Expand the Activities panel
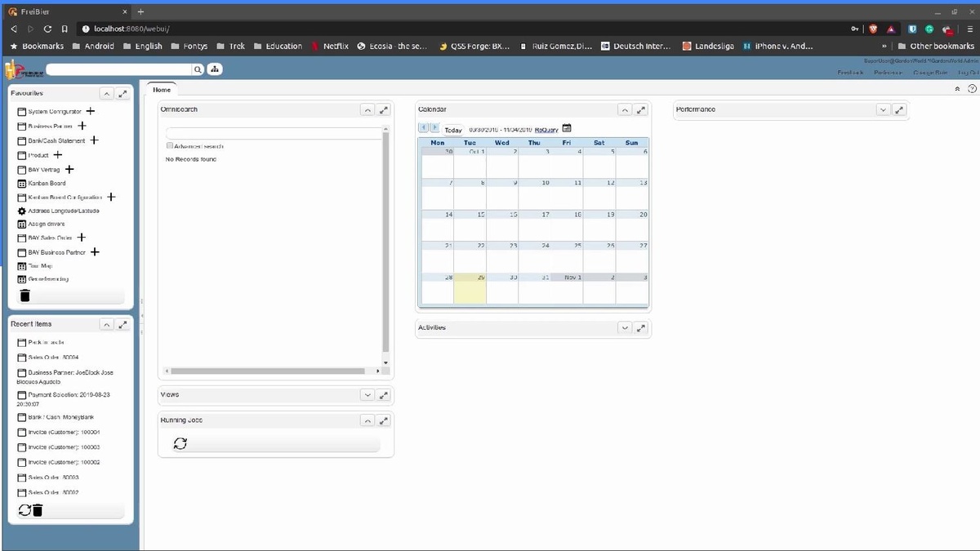 (x=625, y=328)
